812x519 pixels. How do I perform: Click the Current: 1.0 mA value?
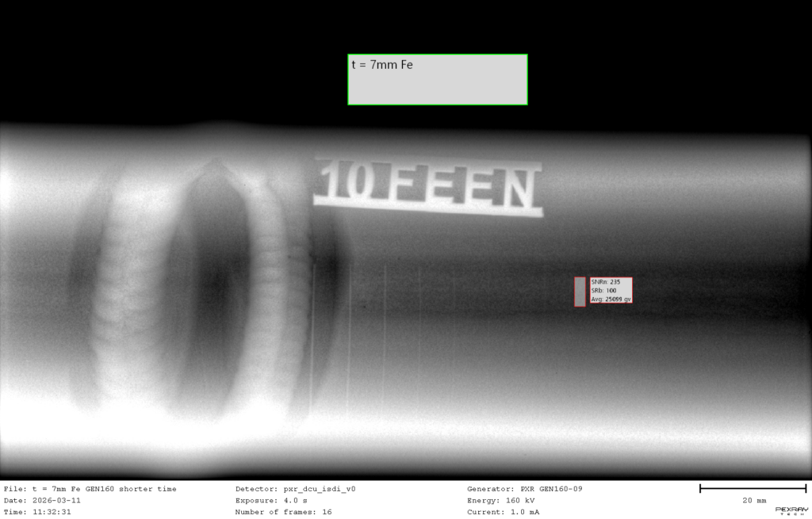503,512
